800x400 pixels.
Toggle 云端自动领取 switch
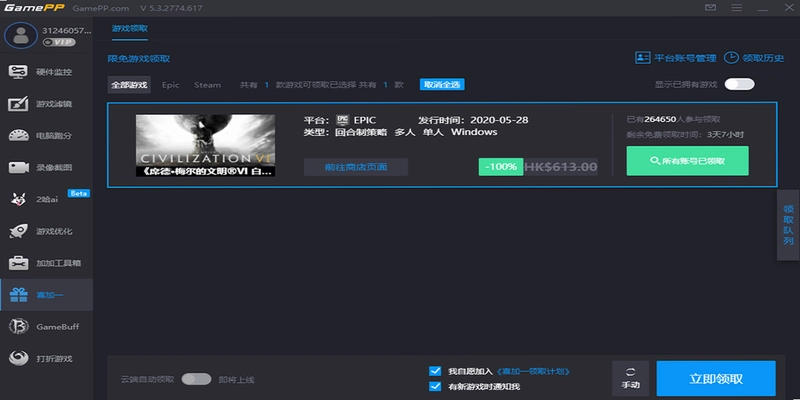[196, 379]
